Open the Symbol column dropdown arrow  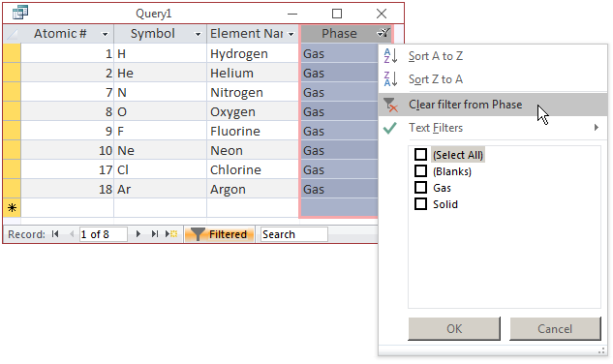point(198,34)
